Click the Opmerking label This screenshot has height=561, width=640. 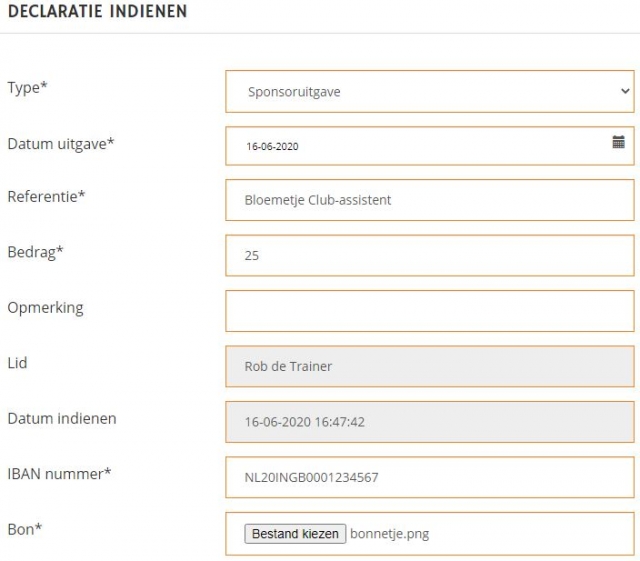click(45, 307)
